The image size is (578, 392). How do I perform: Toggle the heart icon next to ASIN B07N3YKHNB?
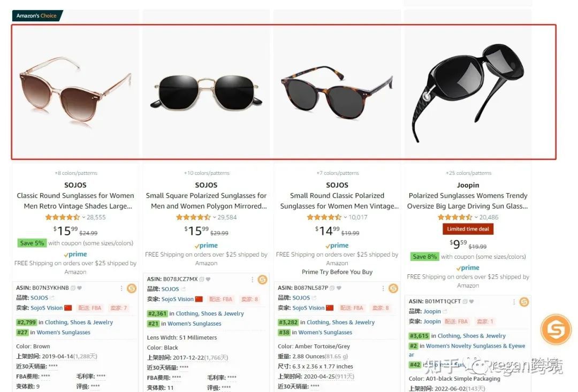click(x=80, y=288)
